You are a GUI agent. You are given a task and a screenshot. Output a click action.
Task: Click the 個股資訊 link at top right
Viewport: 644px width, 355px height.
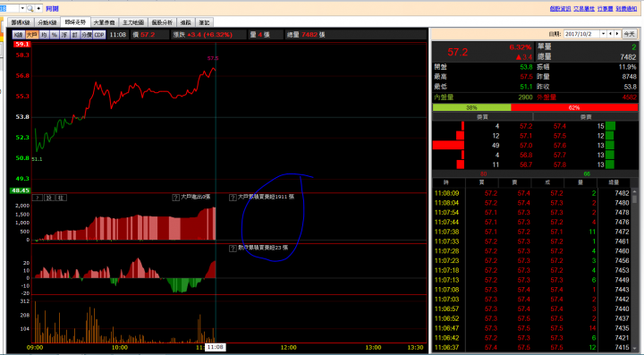560,9
